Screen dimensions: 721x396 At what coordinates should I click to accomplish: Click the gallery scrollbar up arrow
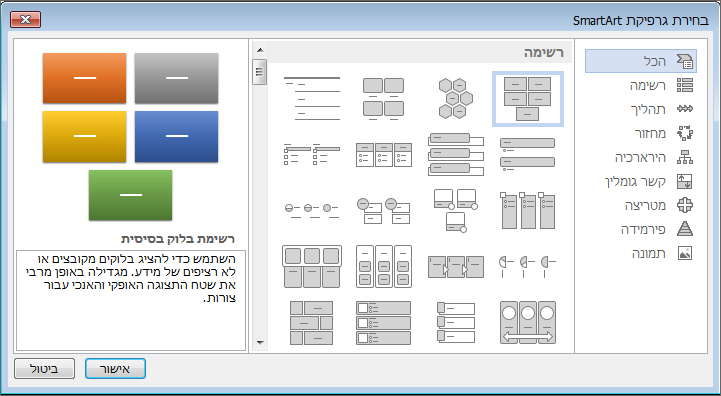(260, 50)
